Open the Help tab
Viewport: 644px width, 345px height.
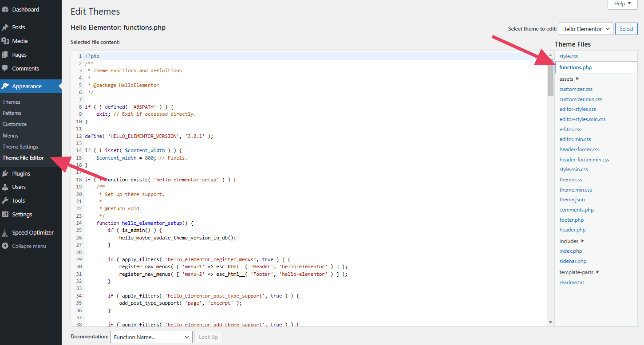tap(622, 4)
